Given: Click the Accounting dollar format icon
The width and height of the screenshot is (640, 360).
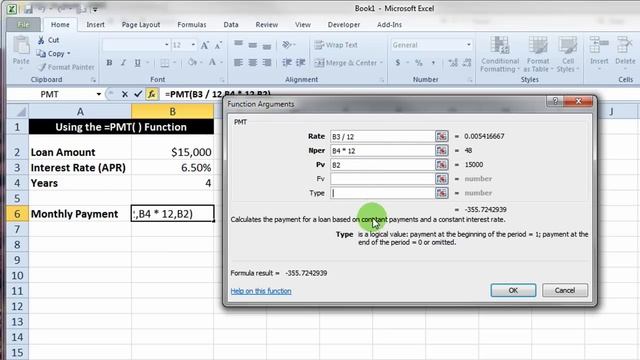Looking at the screenshot, I should coord(398,63).
